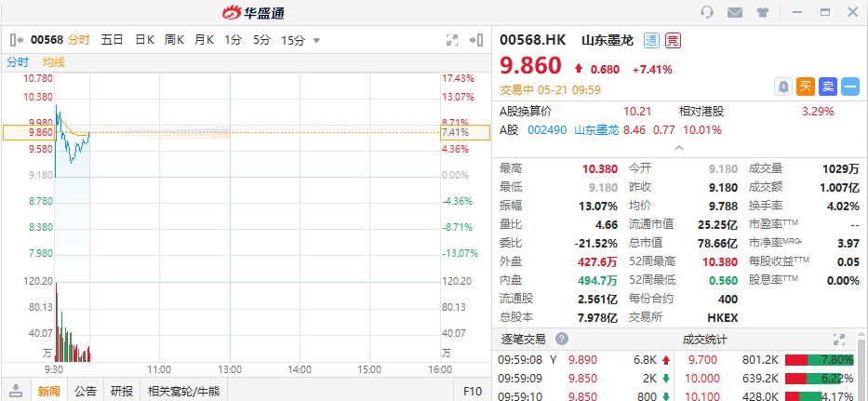Open the 公告 announcements tab
The width and height of the screenshot is (868, 401).
(x=86, y=391)
